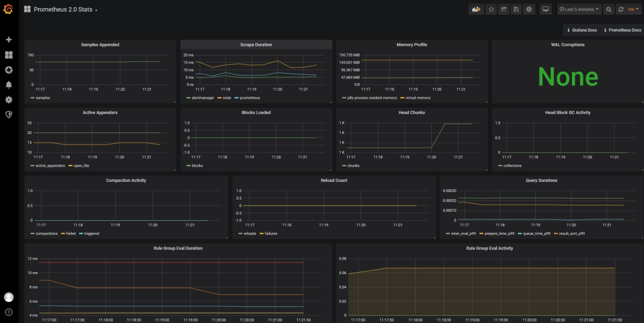The width and height of the screenshot is (644, 323).
Task: Open the Grafana home logo
Action: (x=8, y=9)
